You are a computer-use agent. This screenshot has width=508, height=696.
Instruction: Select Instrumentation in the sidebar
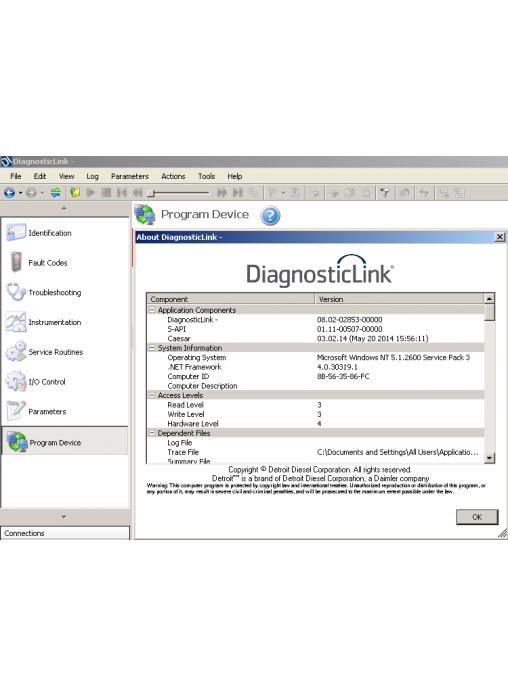tap(65, 322)
